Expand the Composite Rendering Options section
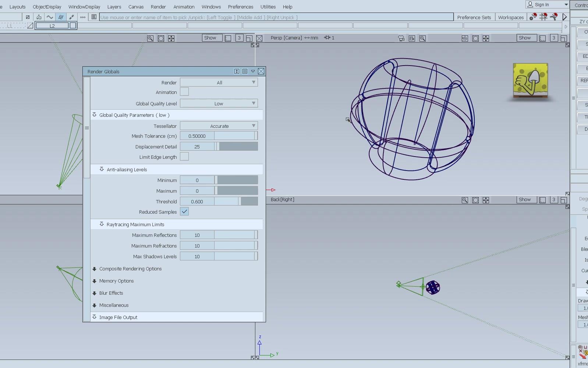Screen dimensions: 588x368 pos(130,269)
